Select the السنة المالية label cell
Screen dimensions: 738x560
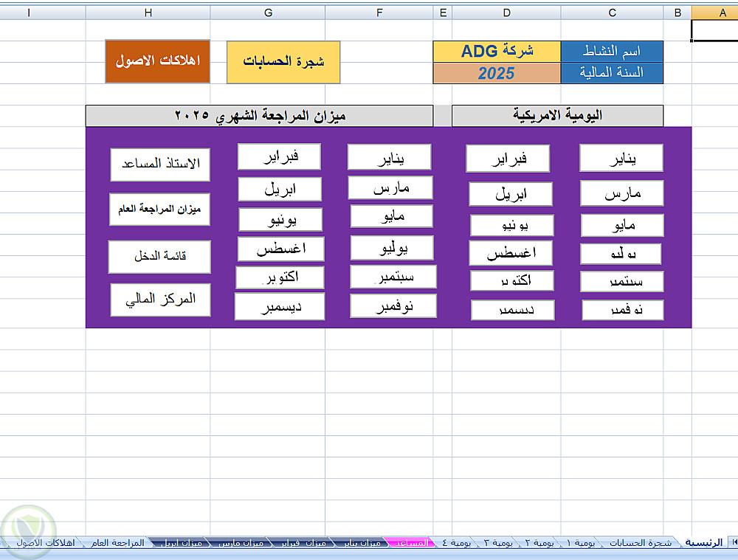point(612,73)
